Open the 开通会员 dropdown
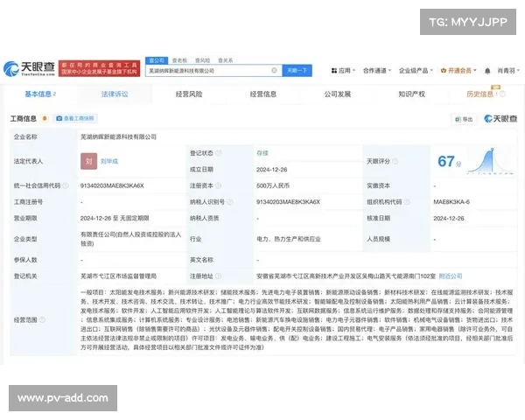The width and height of the screenshot is (525, 420). click(x=458, y=71)
